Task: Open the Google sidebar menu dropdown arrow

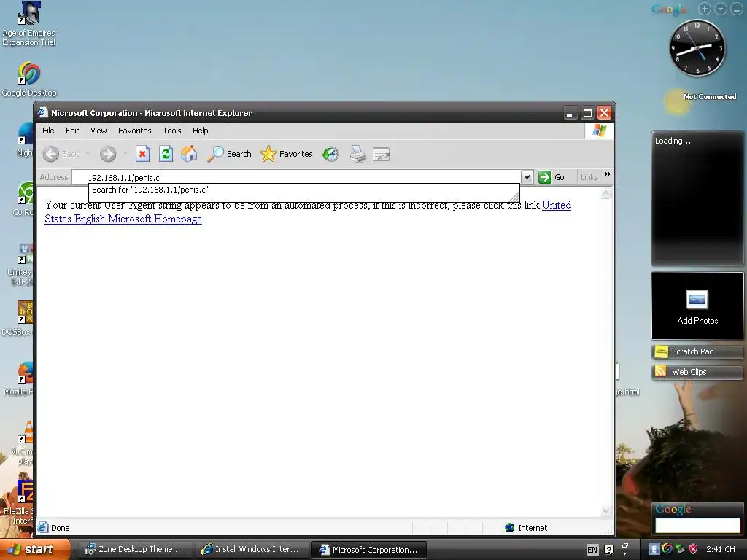Action: coord(721,9)
